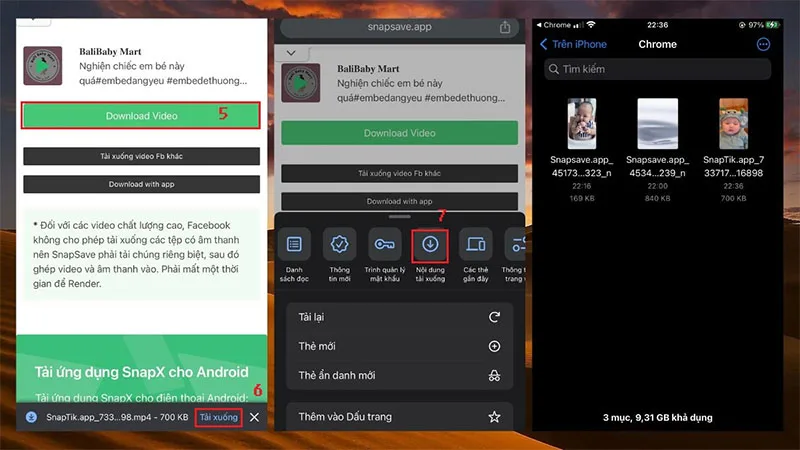Click star icon beside 'Thêm vào Dấu trang'
This screenshot has height=450, width=800.
click(494, 417)
